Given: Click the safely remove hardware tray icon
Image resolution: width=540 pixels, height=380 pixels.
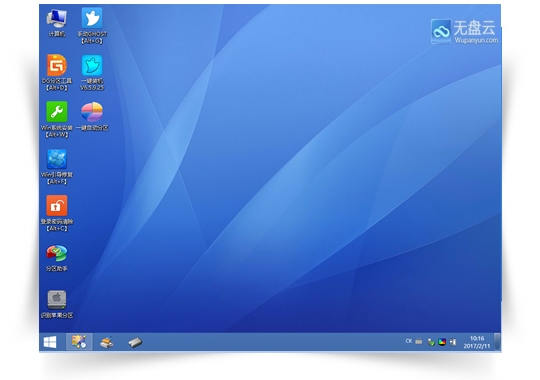Looking at the screenshot, I should click(x=431, y=342).
